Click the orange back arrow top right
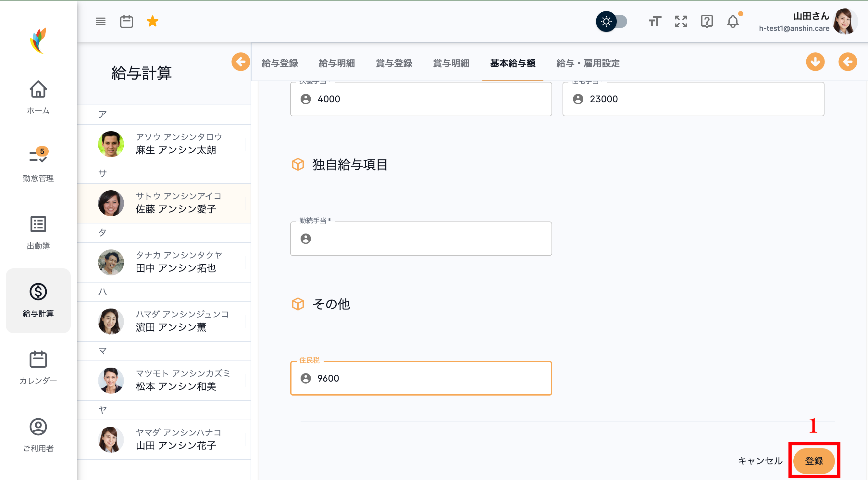This screenshot has width=868, height=480. (848, 62)
